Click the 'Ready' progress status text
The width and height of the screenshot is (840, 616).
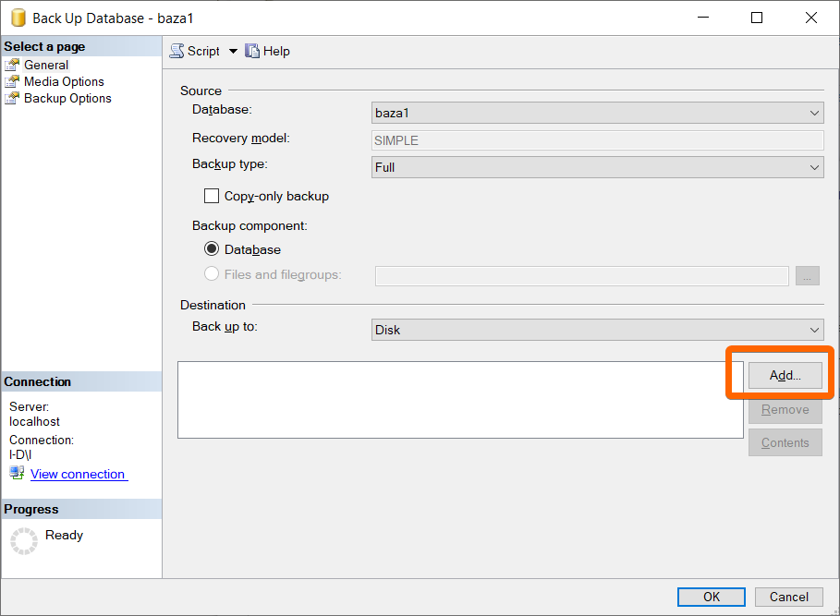(65, 535)
